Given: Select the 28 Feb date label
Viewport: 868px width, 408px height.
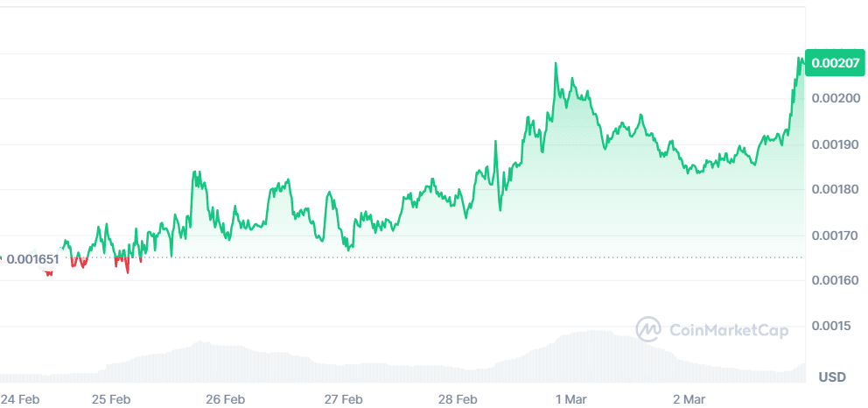Looking at the screenshot, I should (x=458, y=398).
